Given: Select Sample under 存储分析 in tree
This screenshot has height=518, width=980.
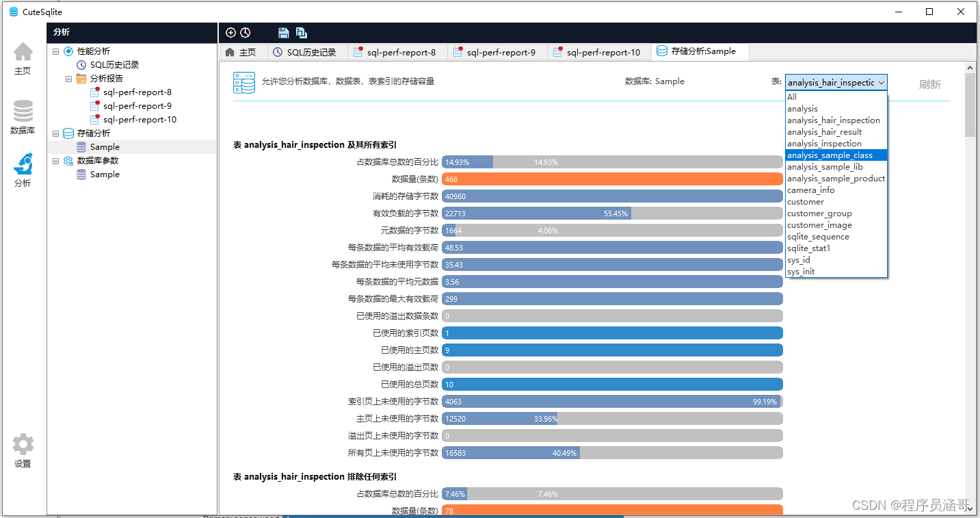Looking at the screenshot, I should click(105, 147).
